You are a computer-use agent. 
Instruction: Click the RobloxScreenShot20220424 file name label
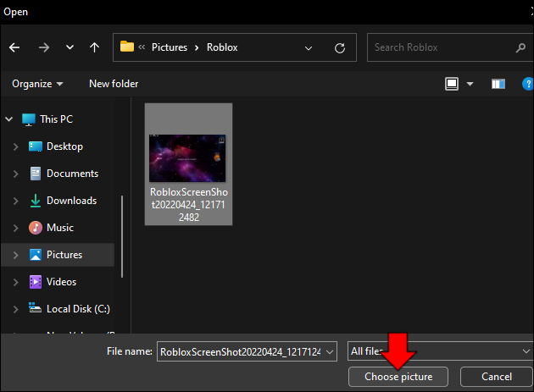[189, 205]
